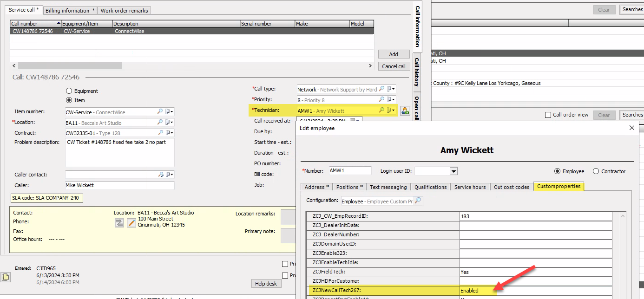The width and height of the screenshot is (644, 299).
Task: Open the Caller contact lookup icon
Action: point(161,175)
